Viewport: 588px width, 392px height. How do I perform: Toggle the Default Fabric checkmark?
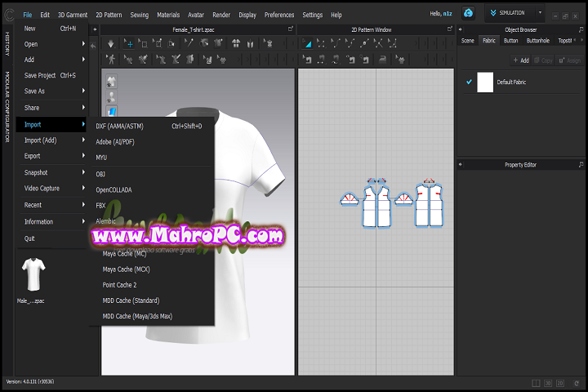point(469,82)
